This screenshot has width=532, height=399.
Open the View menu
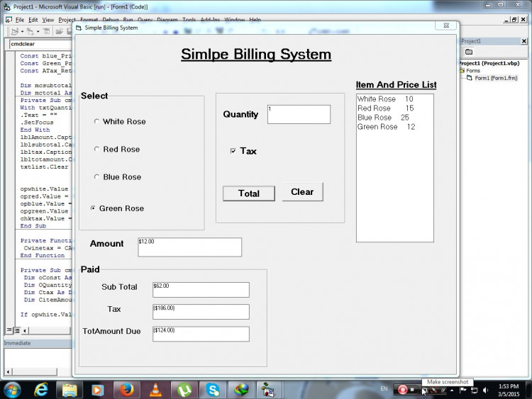(48, 20)
